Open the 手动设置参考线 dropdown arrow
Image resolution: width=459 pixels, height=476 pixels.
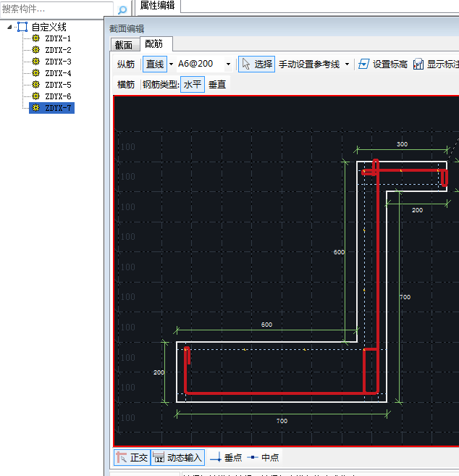[x=347, y=64]
